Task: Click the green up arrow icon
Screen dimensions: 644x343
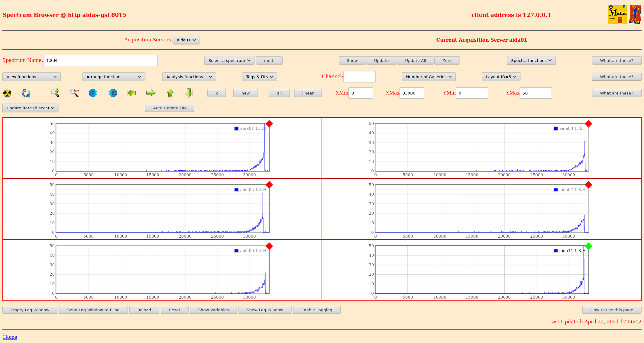Action: click(170, 93)
